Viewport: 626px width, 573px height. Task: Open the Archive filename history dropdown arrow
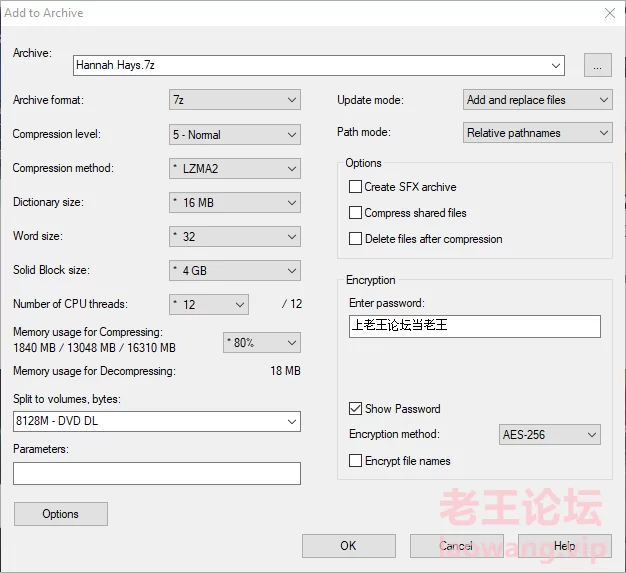555,65
